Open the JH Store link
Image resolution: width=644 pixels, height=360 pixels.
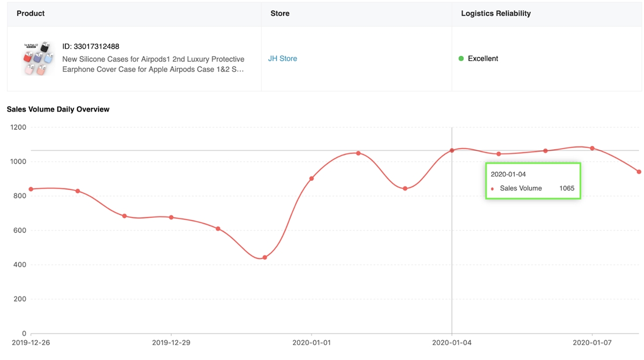(282, 58)
